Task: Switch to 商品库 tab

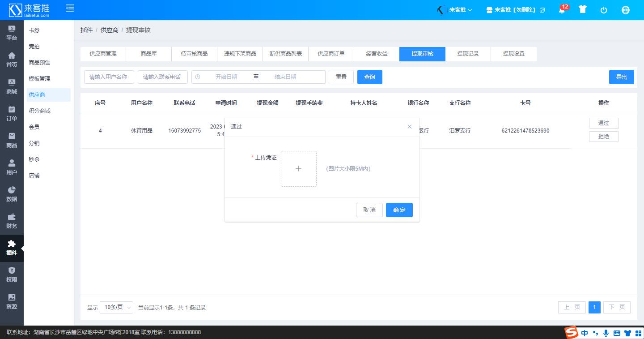Action: pos(149,54)
